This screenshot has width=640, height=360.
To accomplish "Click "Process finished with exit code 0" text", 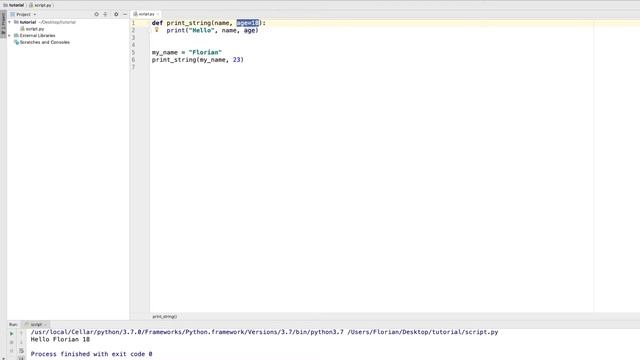I will pos(91,354).
